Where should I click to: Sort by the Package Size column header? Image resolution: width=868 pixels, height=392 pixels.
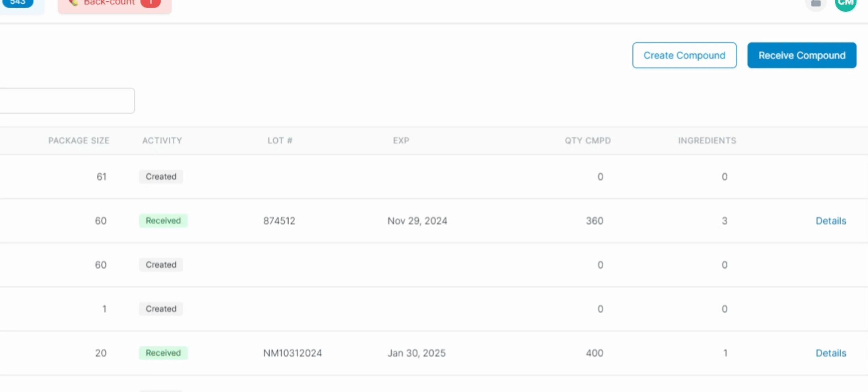click(79, 140)
